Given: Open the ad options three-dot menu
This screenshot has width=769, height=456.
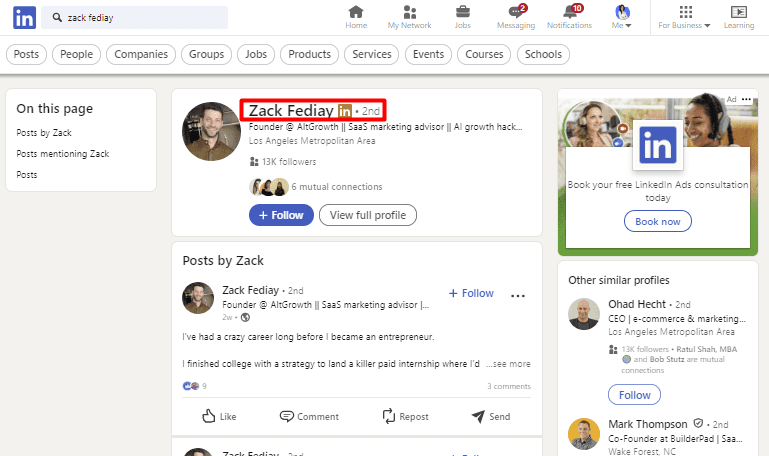Looking at the screenshot, I should point(746,99).
